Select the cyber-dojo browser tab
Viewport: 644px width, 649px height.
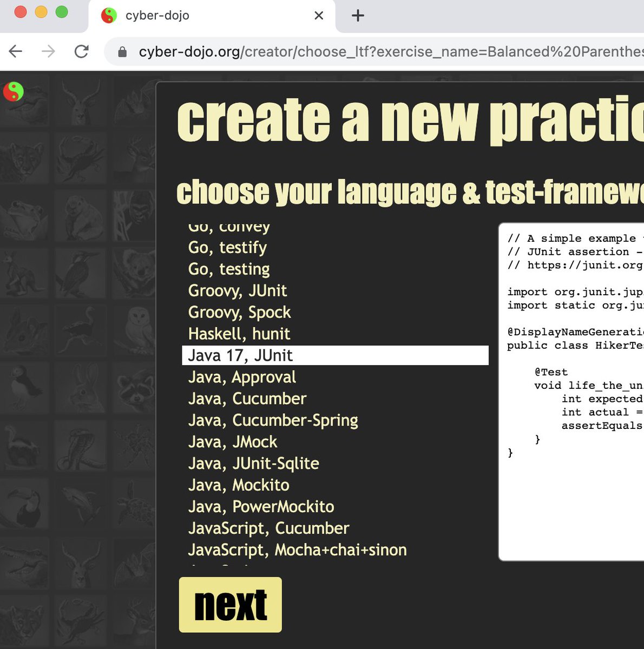pos(212,16)
